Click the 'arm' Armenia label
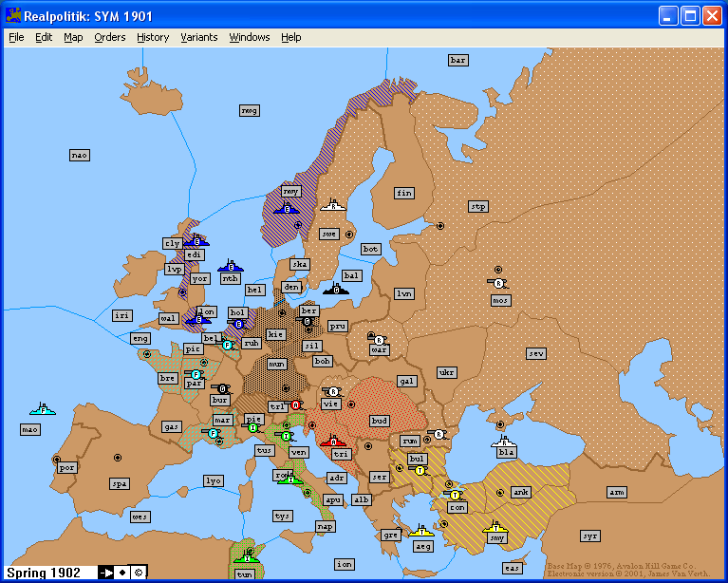 [x=617, y=492]
